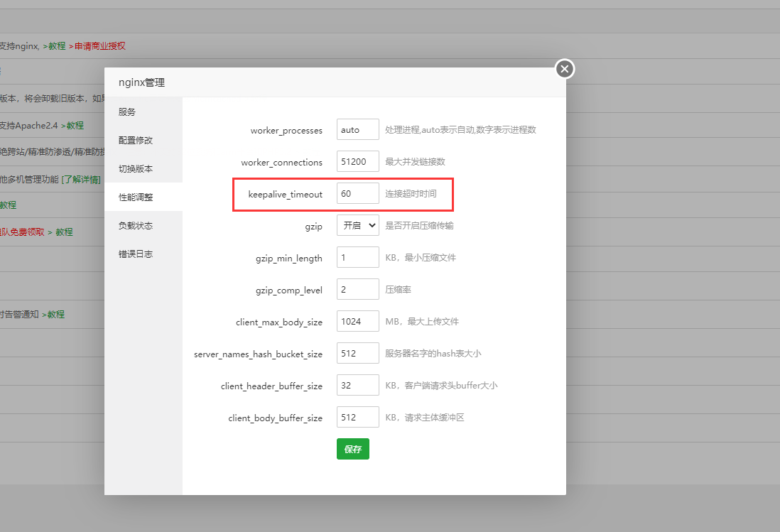Click the 最大并发链接数 description text
This screenshot has height=532, width=780.
tap(415, 162)
